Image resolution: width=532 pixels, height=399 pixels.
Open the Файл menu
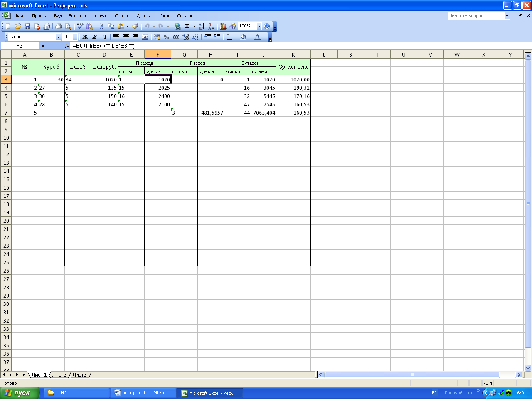pyautogui.click(x=20, y=16)
